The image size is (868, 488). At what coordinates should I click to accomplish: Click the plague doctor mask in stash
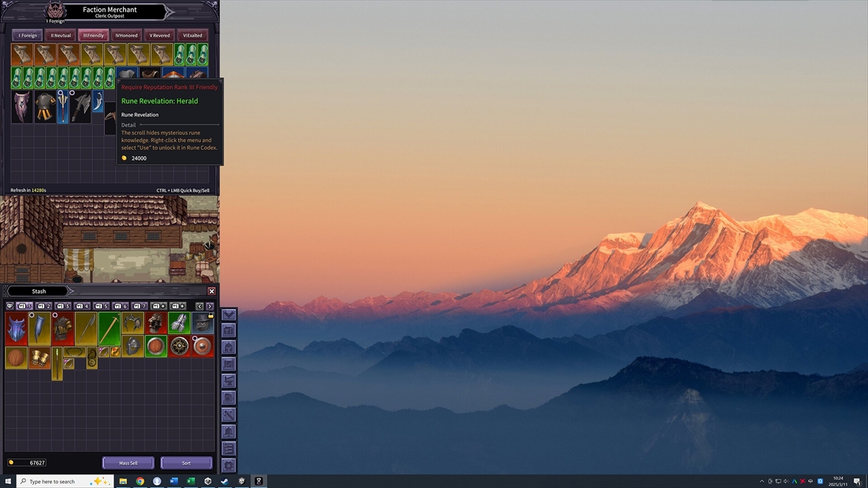pos(202,322)
